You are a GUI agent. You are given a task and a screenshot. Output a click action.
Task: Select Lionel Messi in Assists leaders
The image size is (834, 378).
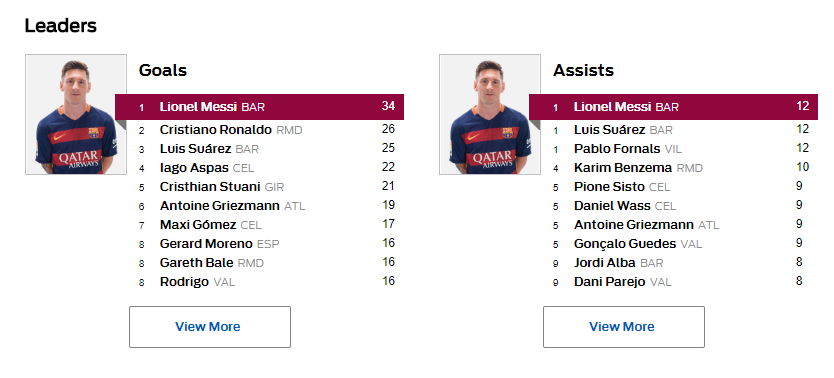pyautogui.click(x=612, y=107)
